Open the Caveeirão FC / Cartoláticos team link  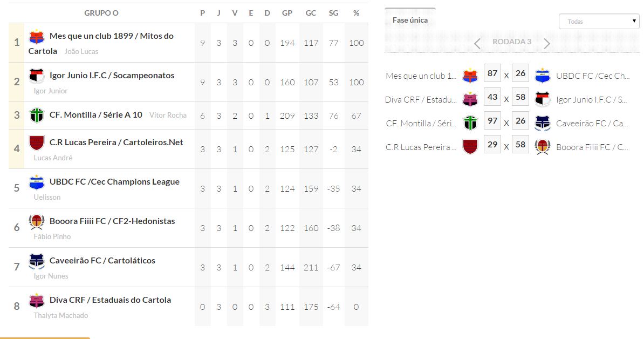point(102,261)
